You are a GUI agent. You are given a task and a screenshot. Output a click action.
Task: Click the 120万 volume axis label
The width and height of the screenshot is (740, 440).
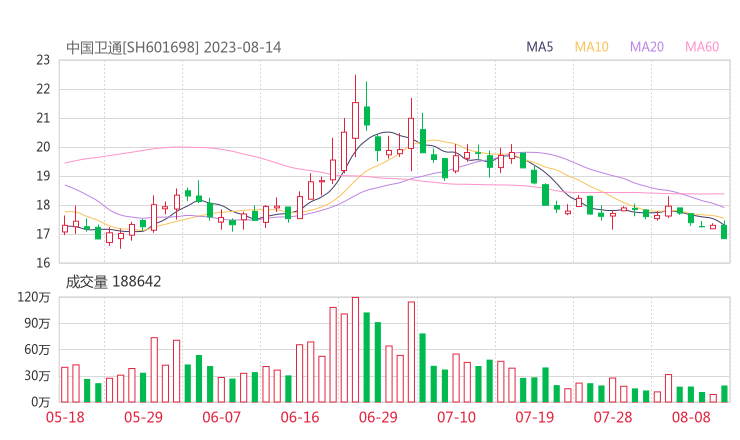pos(34,297)
